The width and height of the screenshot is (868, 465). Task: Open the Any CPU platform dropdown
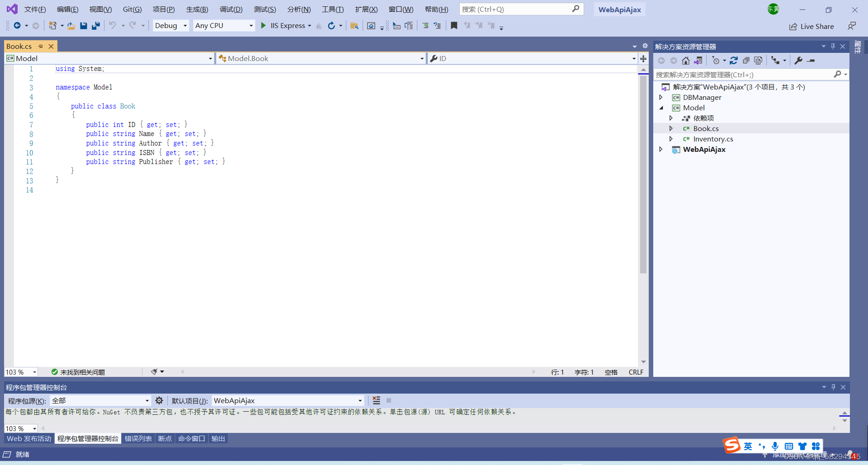223,25
